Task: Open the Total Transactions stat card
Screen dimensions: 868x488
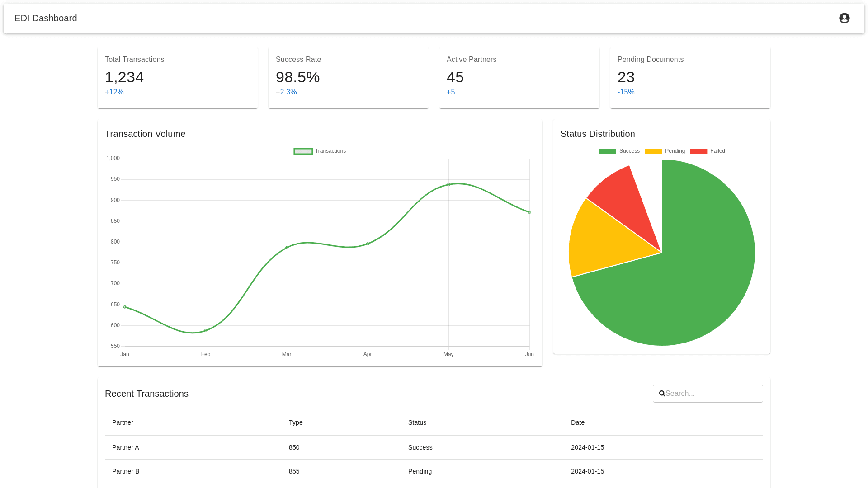Action: pyautogui.click(x=177, y=77)
